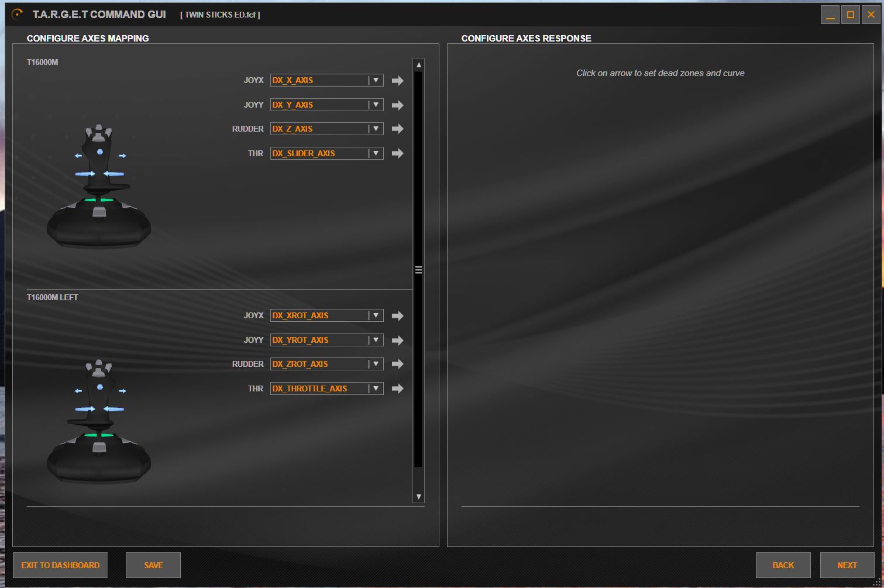This screenshot has width=884, height=588.
Task: Click the T16000M LEFT device label
Action: [52, 297]
